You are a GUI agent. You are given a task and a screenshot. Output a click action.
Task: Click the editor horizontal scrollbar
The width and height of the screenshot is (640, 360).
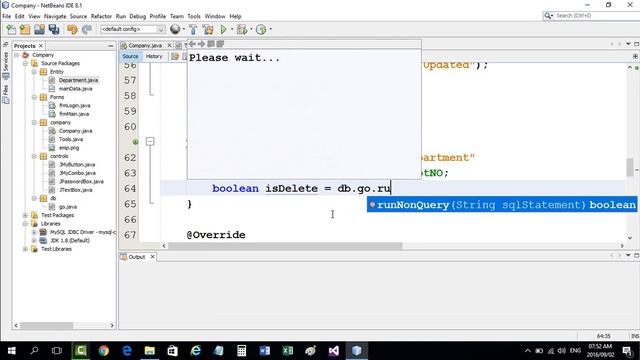point(285,246)
